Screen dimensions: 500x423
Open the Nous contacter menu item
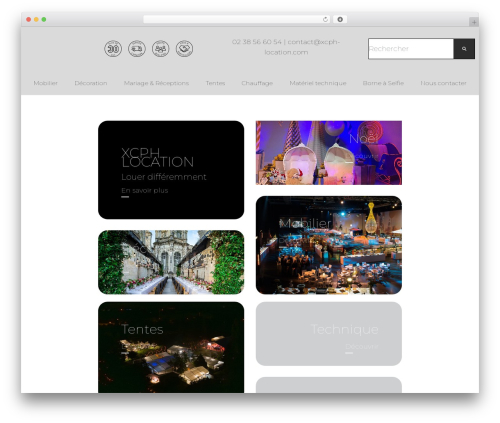(x=443, y=83)
